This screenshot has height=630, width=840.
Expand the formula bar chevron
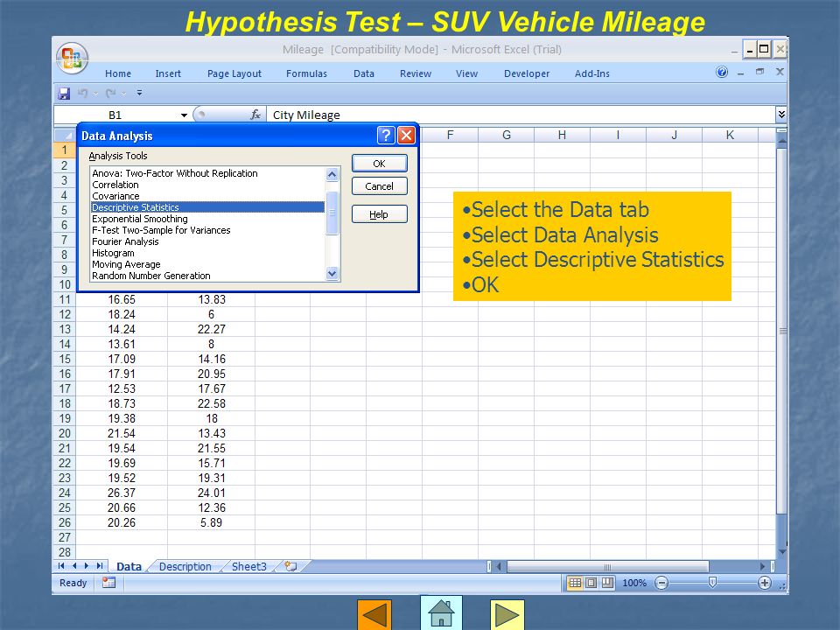click(x=781, y=114)
